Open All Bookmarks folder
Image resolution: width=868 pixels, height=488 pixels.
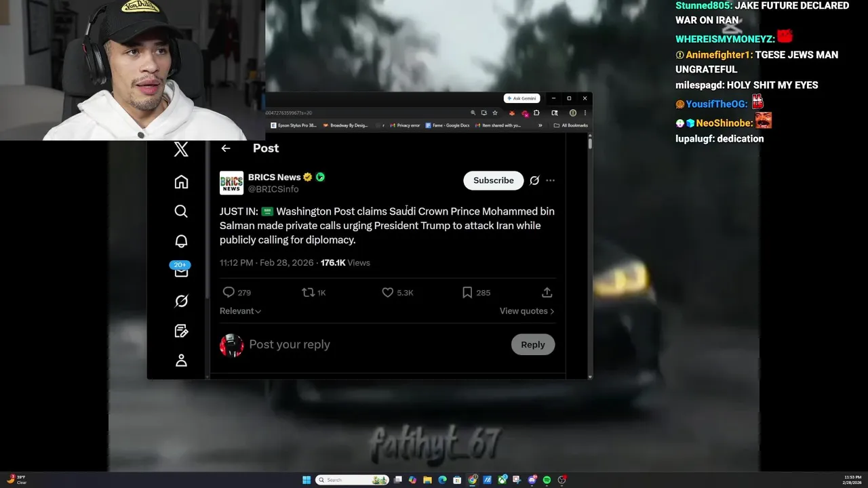[x=571, y=125]
